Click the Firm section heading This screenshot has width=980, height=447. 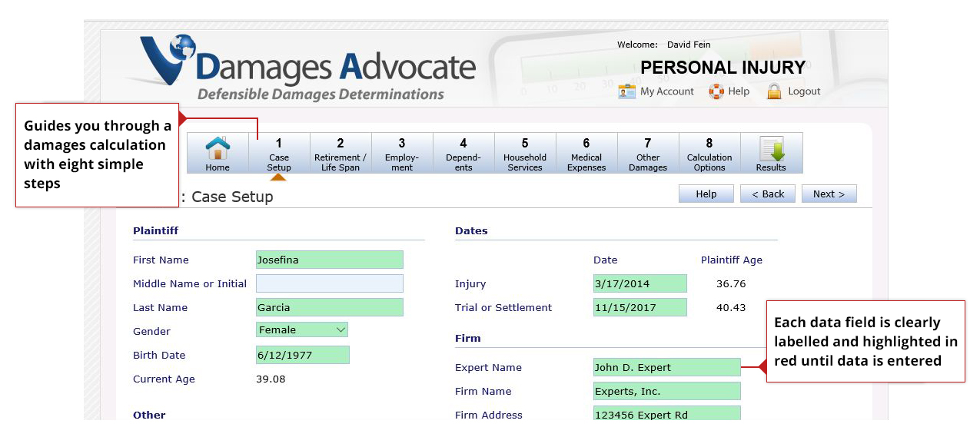468,338
